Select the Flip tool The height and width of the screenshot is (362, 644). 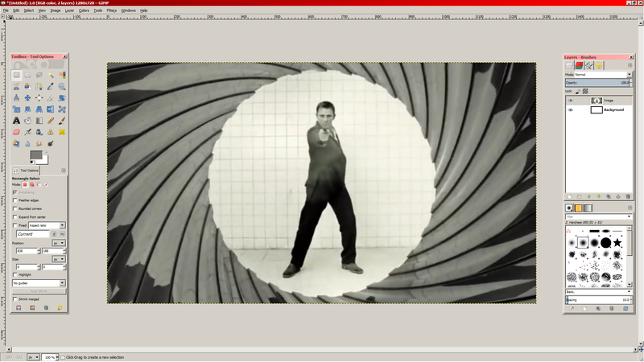51,109
